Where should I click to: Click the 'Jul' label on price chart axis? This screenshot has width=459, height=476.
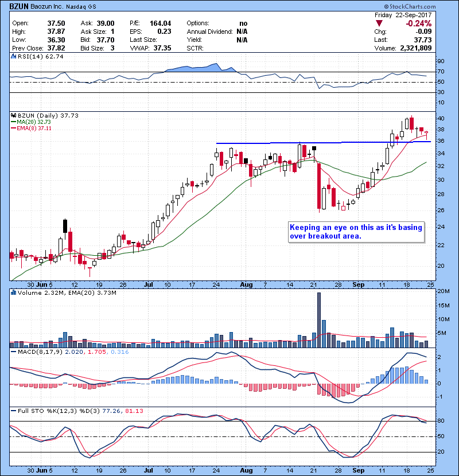(148, 285)
